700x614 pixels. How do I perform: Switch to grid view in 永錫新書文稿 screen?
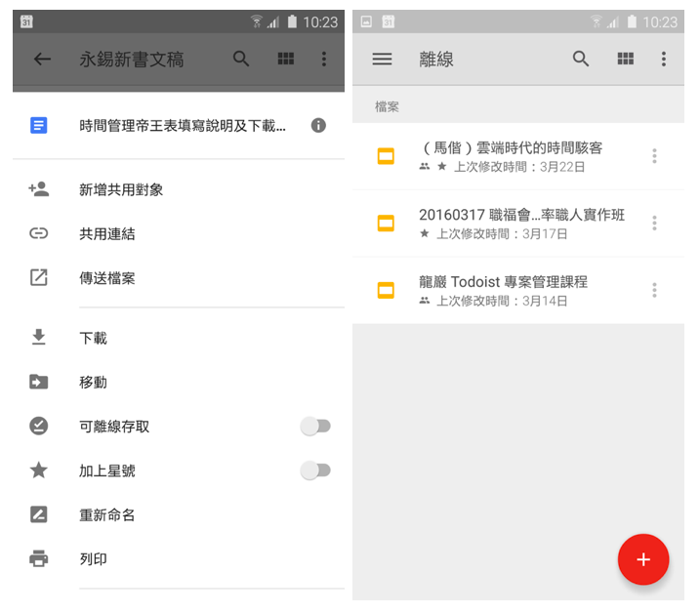click(286, 59)
